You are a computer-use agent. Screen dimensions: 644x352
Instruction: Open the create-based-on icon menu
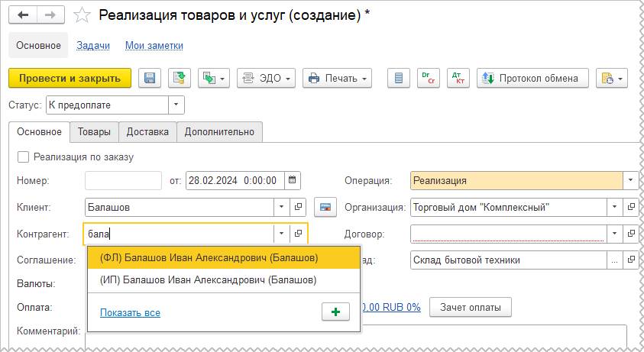[x=213, y=79]
